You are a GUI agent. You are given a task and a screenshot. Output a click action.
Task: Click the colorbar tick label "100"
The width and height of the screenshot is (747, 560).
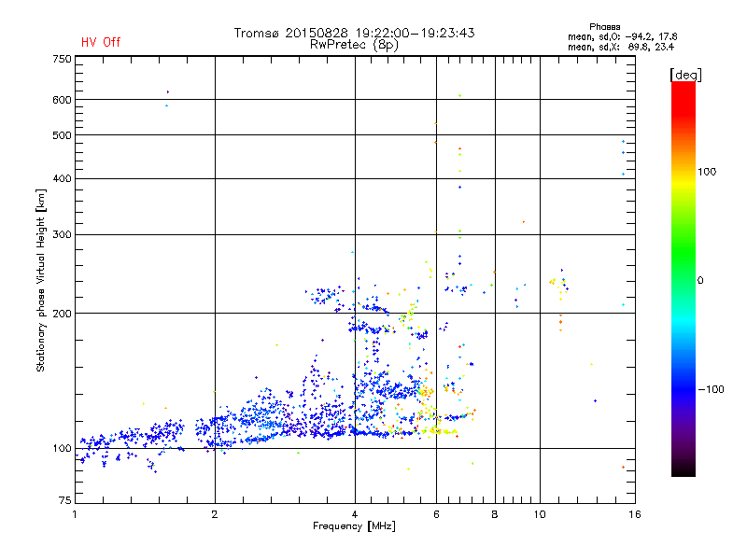(x=707, y=172)
